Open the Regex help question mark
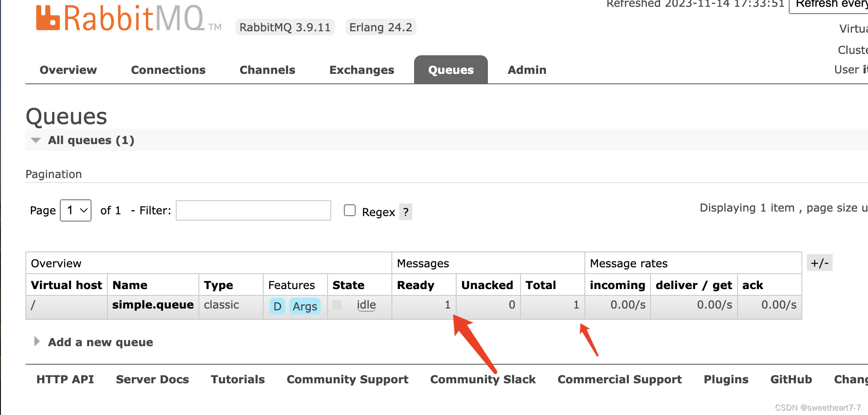The height and width of the screenshot is (415, 868). [x=405, y=212]
